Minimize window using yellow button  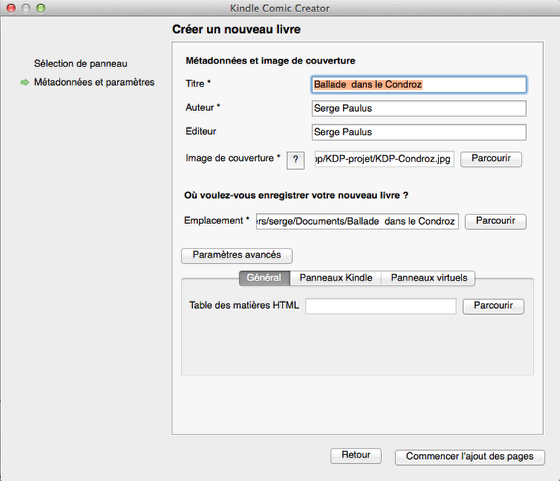tap(26, 8)
